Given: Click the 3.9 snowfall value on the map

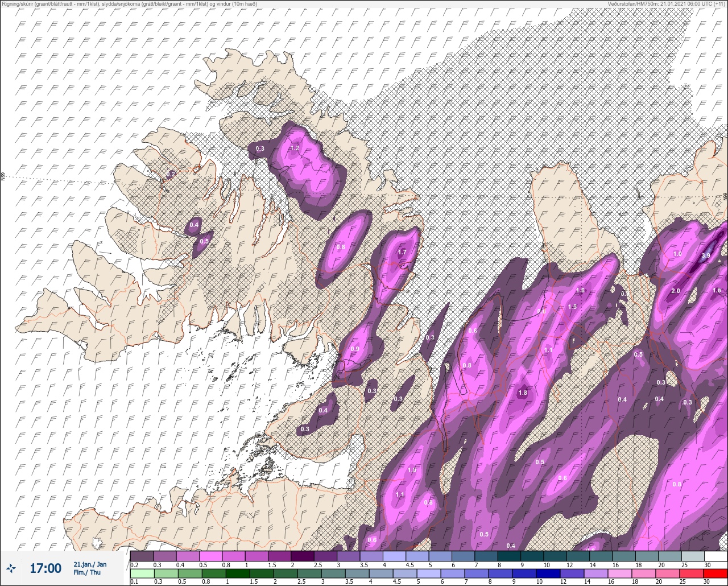Looking at the screenshot, I should pyautogui.click(x=706, y=256).
